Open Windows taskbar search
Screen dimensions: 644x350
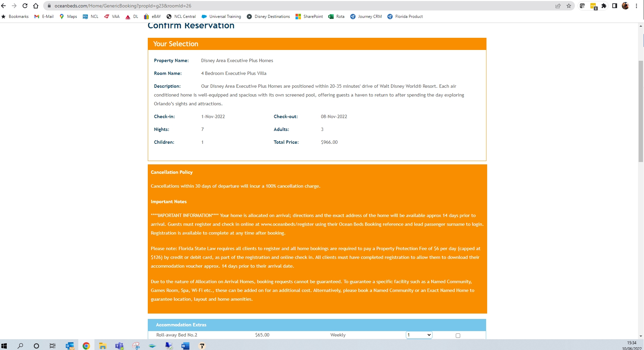pos(20,346)
